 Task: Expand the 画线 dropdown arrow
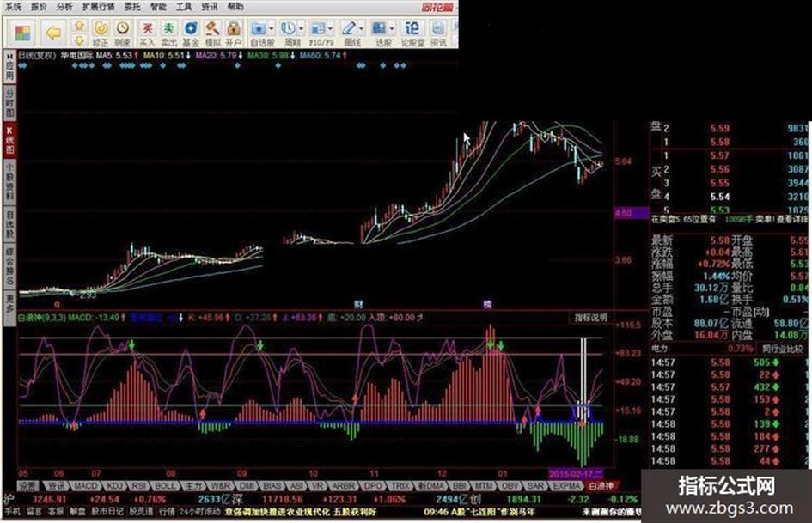[362, 29]
